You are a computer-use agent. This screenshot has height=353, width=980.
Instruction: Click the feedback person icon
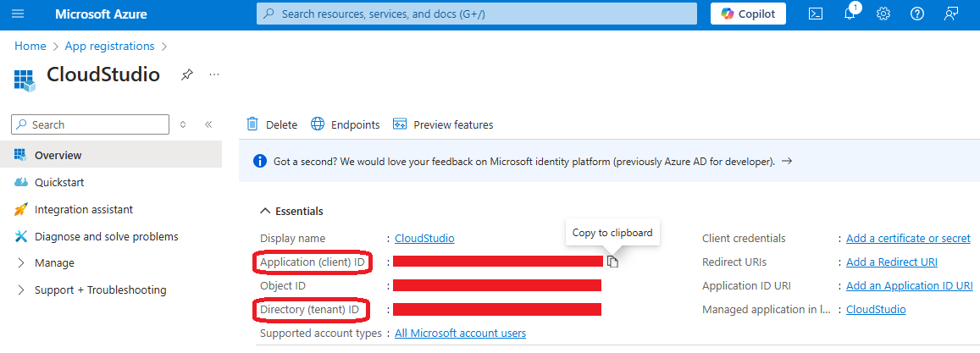[x=951, y=14]
